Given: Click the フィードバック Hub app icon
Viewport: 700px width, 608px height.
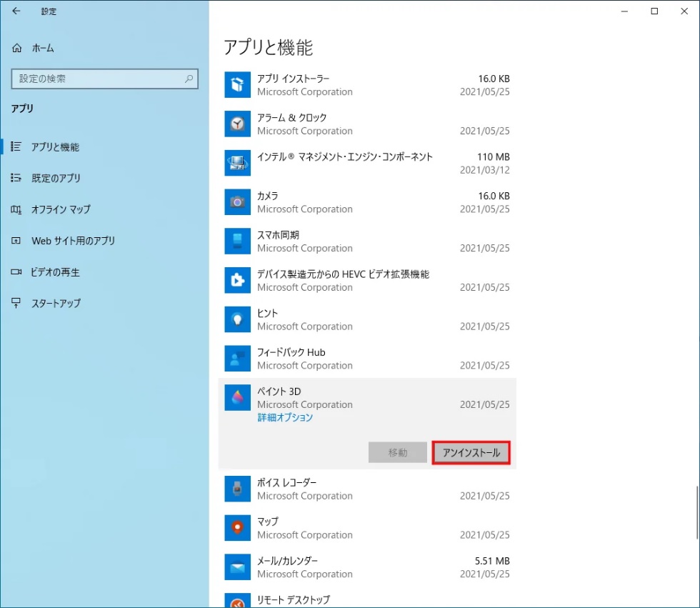Looking at the screenshot, I should pyautogui.click(x=237, y=358).
